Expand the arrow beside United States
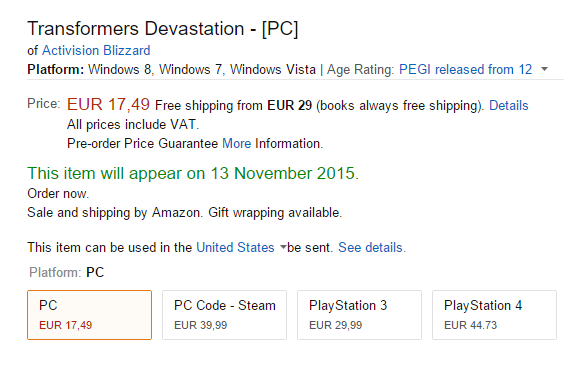The image size is (564, 376). pos(283,247)
